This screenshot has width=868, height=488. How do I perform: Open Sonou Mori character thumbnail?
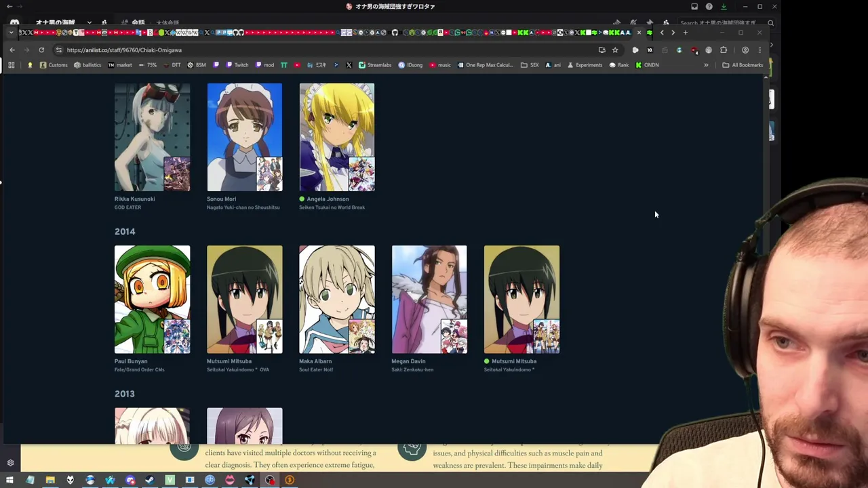pyautogui.click(x=244, y=137)
